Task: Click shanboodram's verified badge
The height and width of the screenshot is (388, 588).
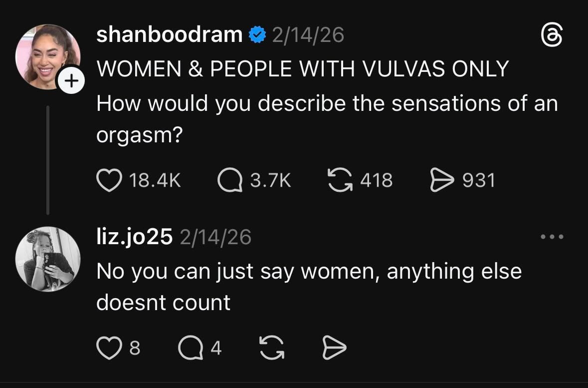Action: point(256,33)
